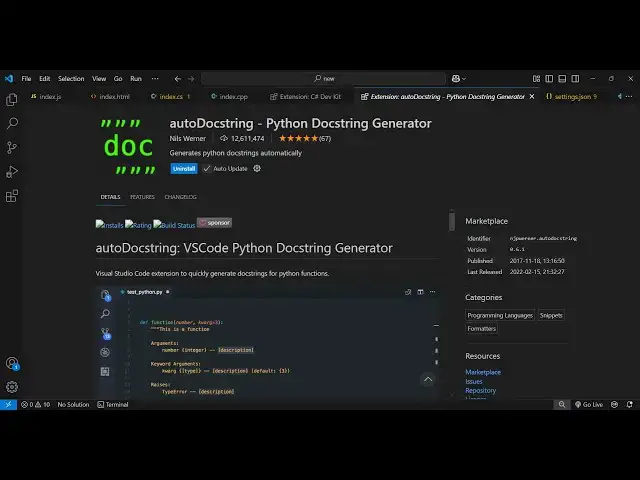Viewport: 640px width, 480px height.
Task: Open the Copilot chat icon in title bar
Action: [458, 78]
